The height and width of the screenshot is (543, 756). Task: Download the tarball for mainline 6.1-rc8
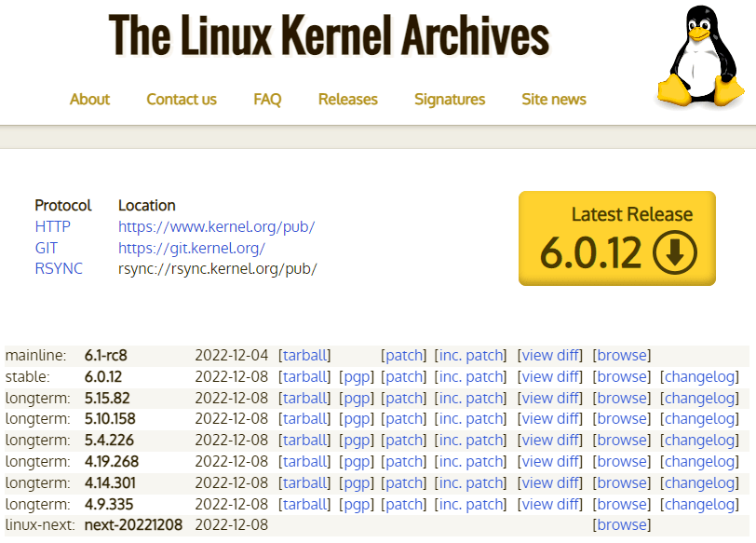click(x=305, y=355)
